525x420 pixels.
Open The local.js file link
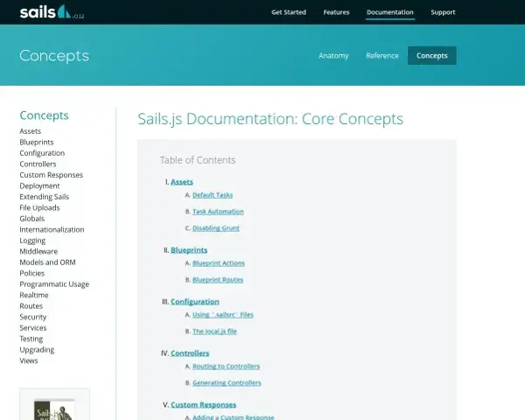coord(214,332)
